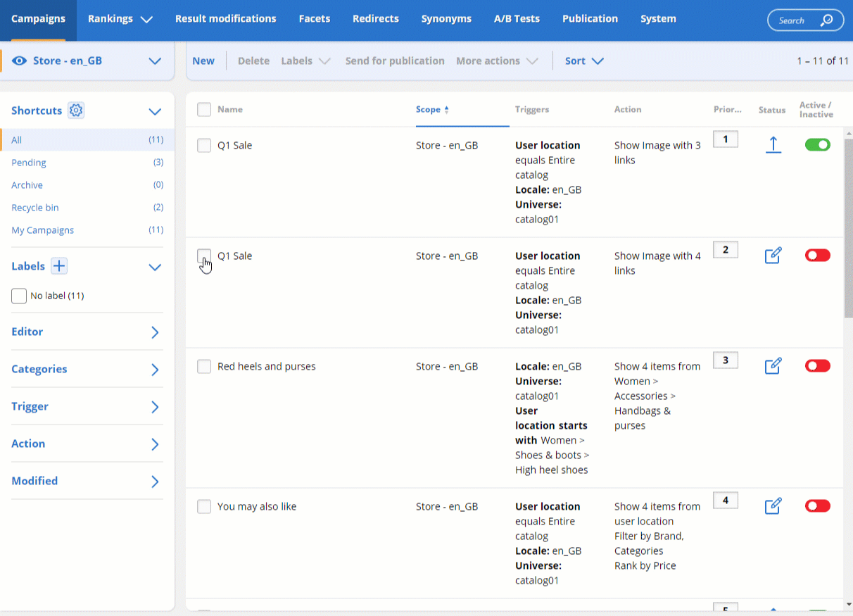
Task: Click the 'Red heels and purses' campaign name
Action: click(x=267, y=367)
